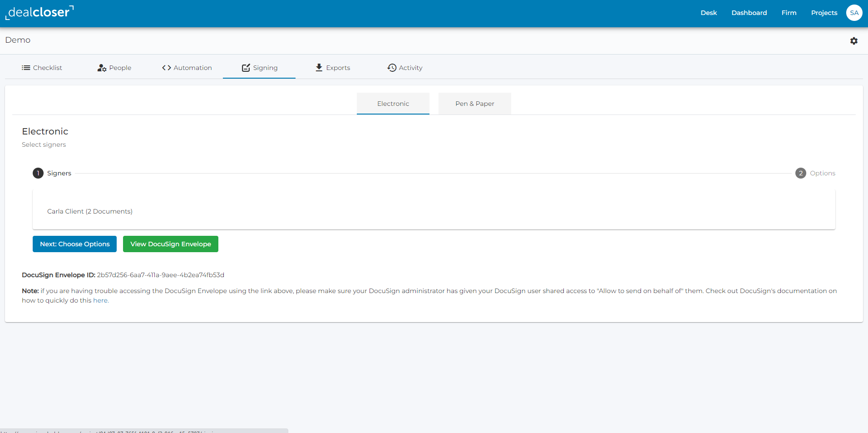Click the Checklist list icon

point(26,67)
